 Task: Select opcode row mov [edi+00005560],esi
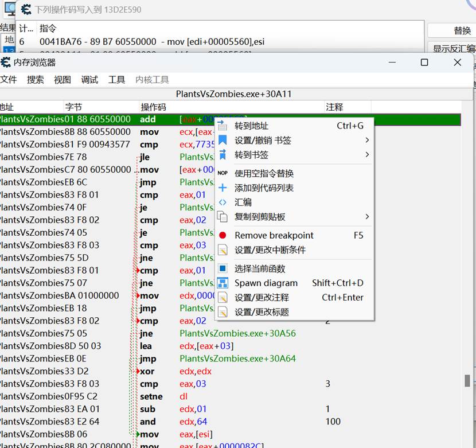click(220, 42)
